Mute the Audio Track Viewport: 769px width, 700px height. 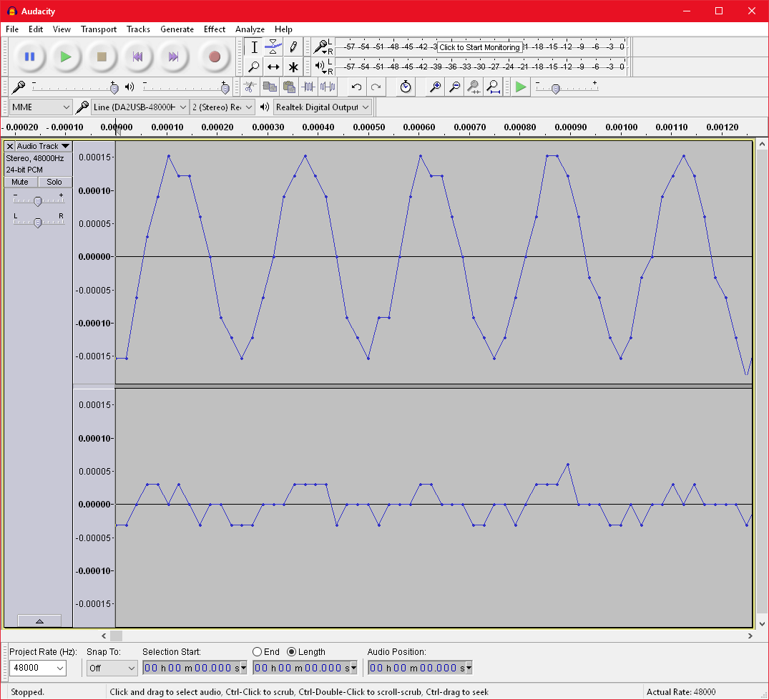pos(20,182)
